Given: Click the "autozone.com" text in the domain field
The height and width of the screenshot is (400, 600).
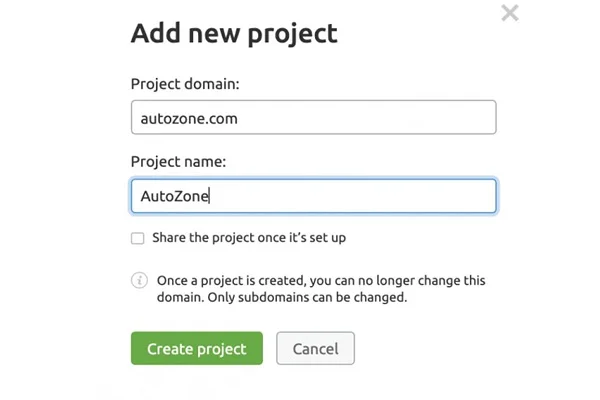Looking at the screenshot, I should (x=189, y=118).
